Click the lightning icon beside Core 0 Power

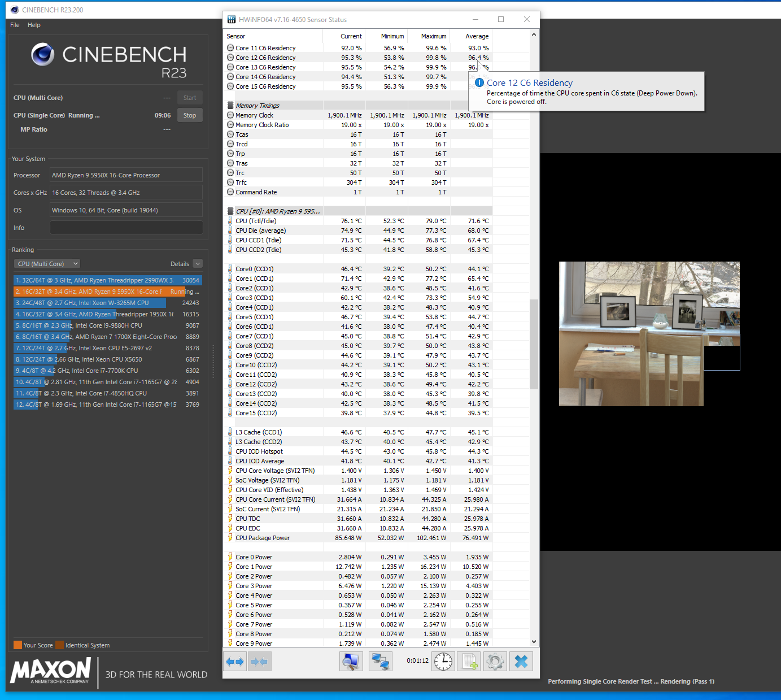click(230, 557)
